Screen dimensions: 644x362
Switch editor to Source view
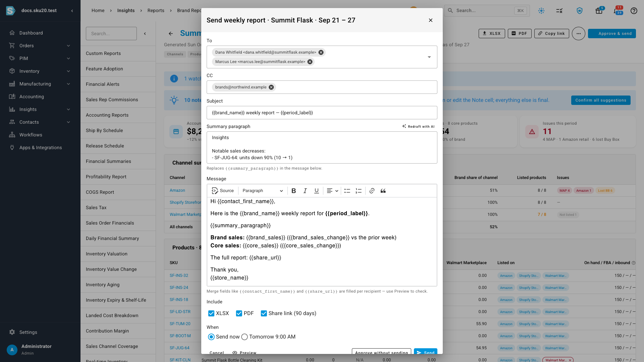[223, 191]
